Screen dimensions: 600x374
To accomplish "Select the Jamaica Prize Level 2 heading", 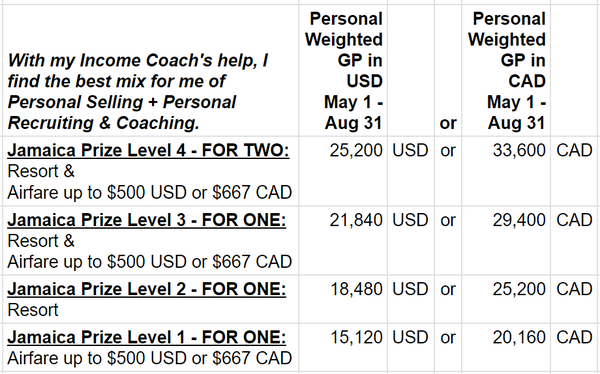I will point(147,289).
